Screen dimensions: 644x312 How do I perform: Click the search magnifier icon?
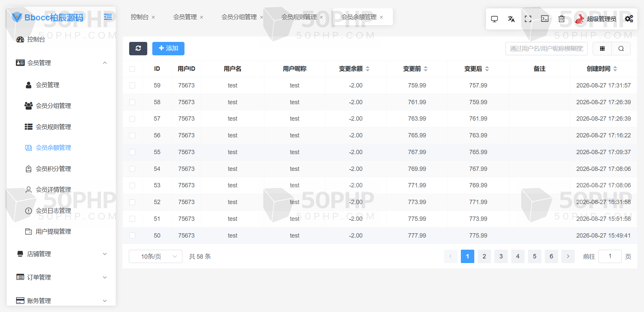coord(621,49)
